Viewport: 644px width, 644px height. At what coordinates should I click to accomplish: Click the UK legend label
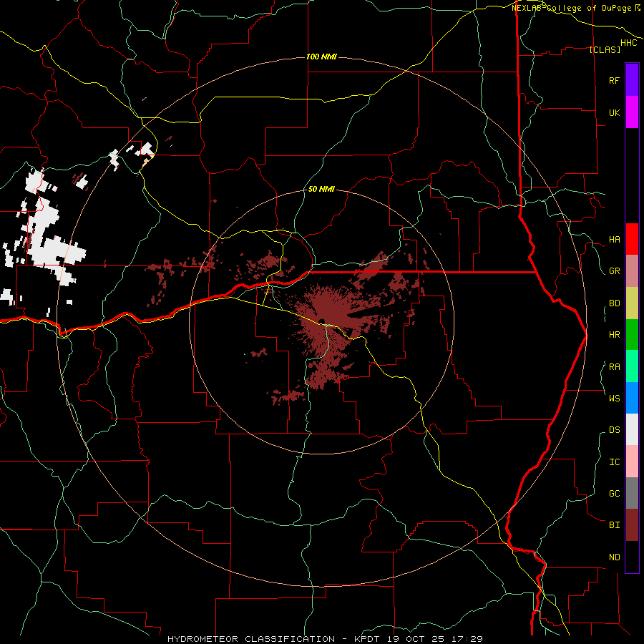point(614,112)
